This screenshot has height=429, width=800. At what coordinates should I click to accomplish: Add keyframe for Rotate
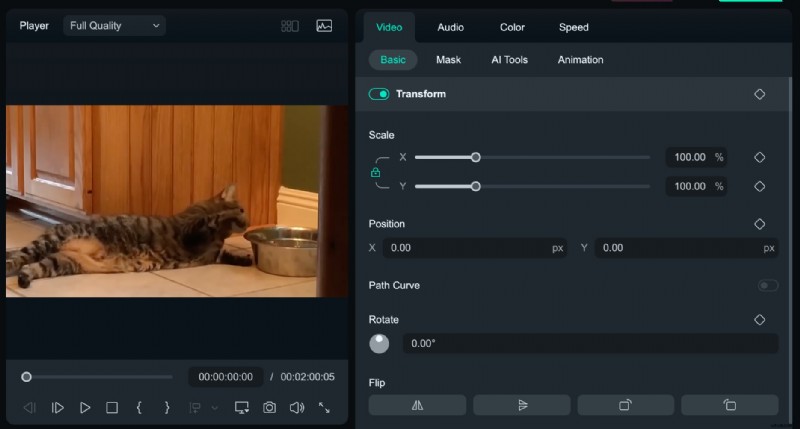759,319
